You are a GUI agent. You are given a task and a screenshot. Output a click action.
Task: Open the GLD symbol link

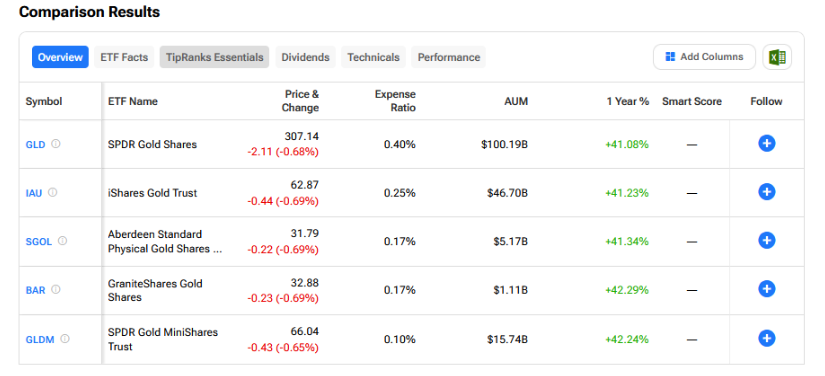click(x=35, y=144)
